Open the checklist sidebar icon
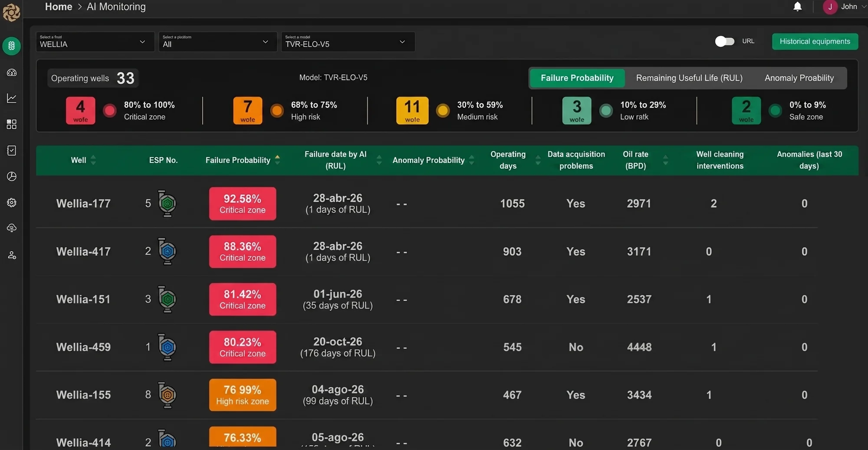 (x=12, y=151)
